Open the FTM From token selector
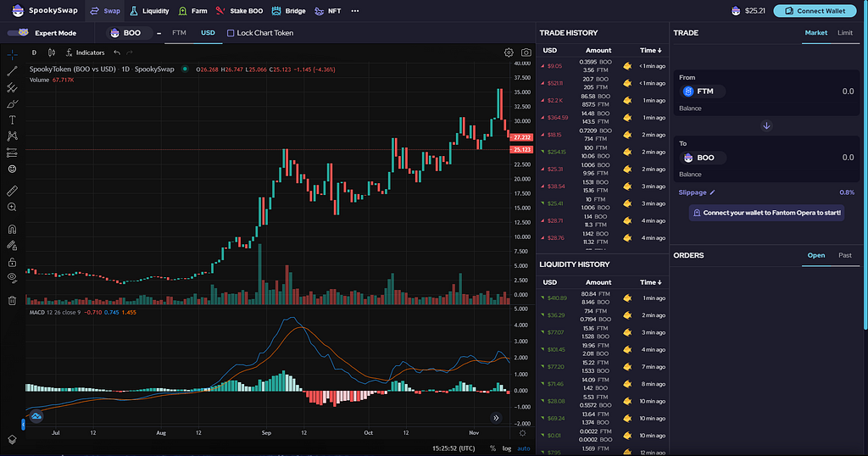This screenshot has width=868, height=456. point(702,92)
